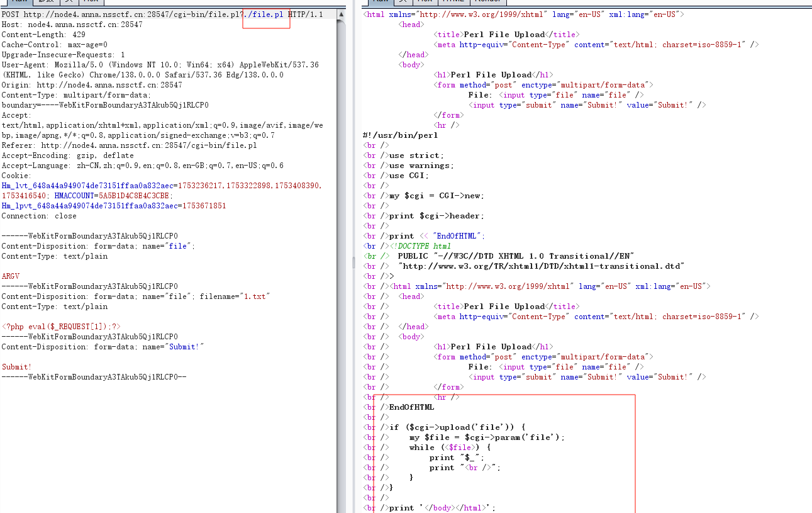Screen dimensions: 812x513
Task: Click the standalone EndOfHTML terminator line
Action: [411, 407]
